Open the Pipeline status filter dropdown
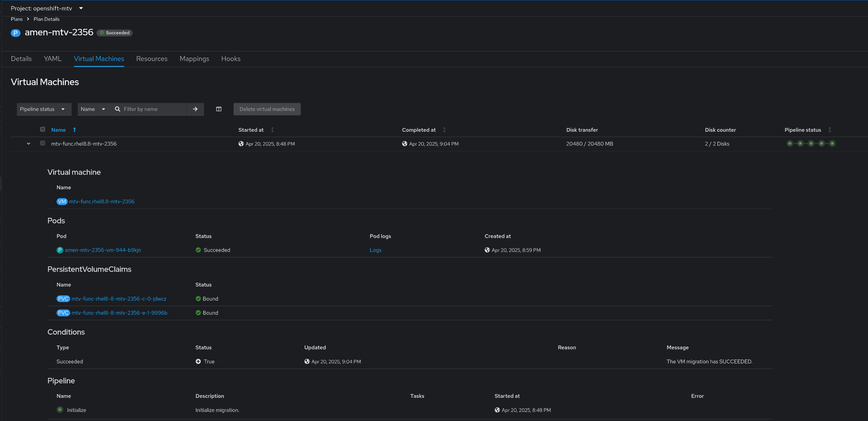This screenshot has width=868, height=421. coord(44,109)
